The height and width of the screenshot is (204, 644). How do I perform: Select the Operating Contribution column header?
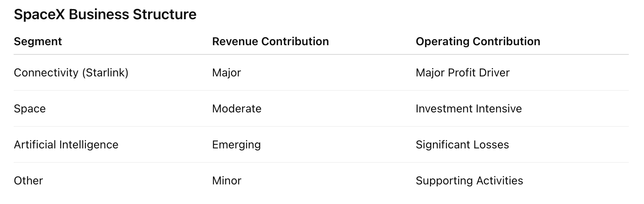(478, 42)
